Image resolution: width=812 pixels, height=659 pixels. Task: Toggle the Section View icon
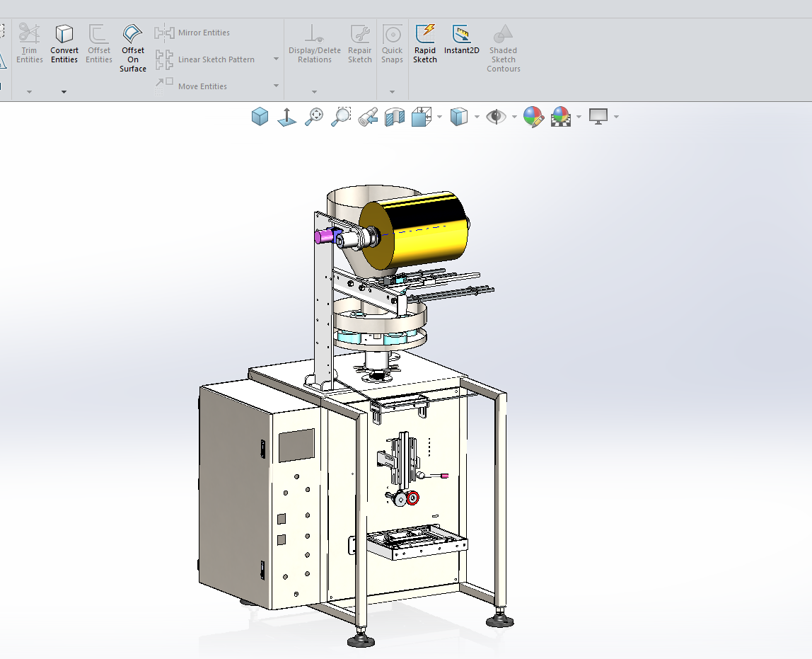pos(395,117)
